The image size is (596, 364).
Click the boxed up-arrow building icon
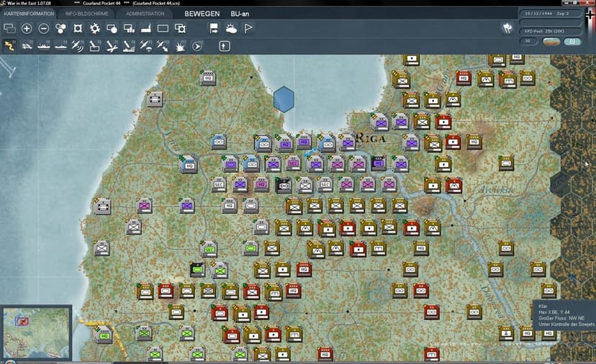pyautogui.click(x=225, y=46)
